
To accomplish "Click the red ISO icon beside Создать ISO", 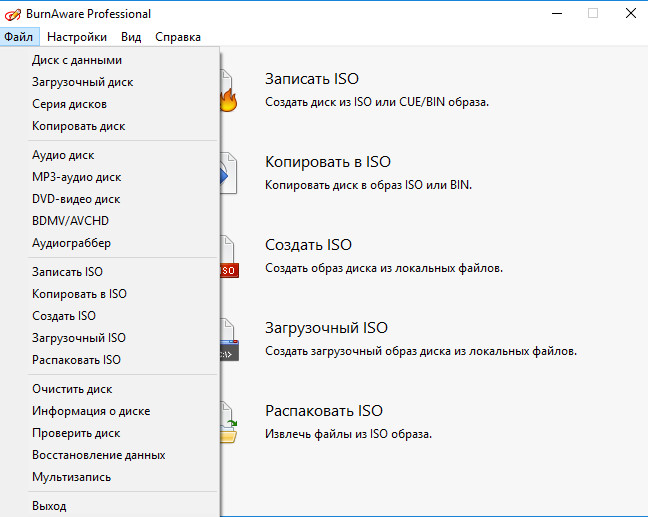I will (x=229, y=257).
